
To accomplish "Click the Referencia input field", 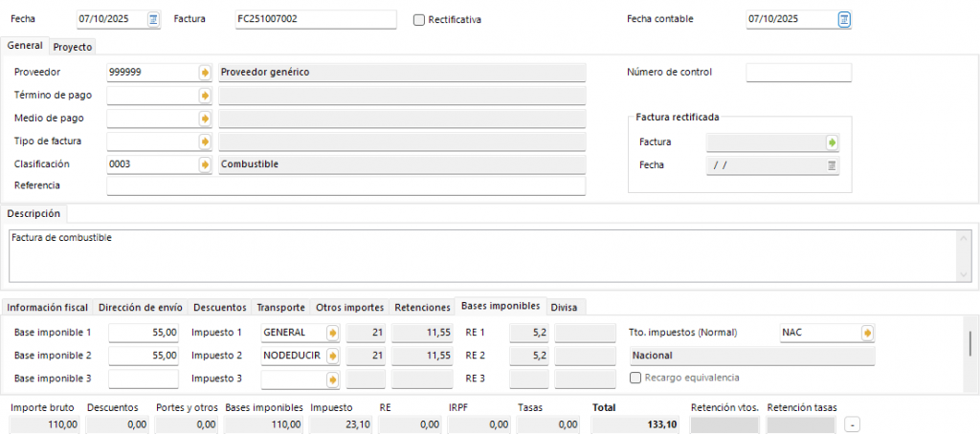I will tap(345, 185).
